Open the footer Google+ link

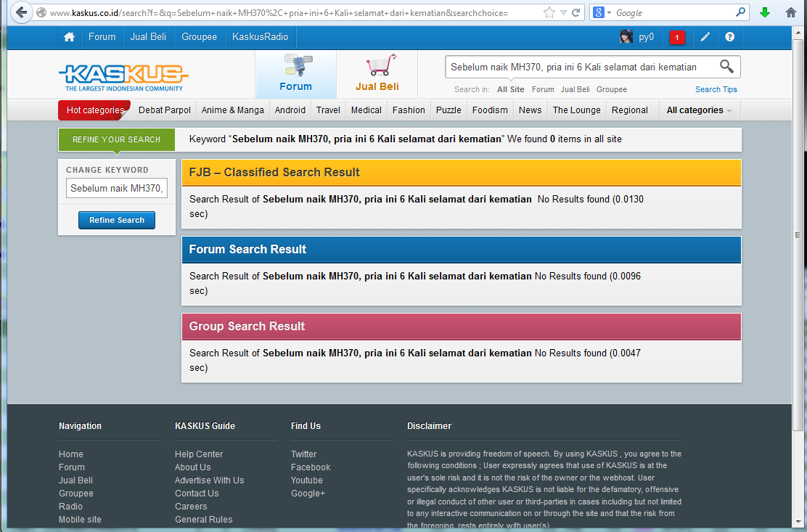[308, 494]
